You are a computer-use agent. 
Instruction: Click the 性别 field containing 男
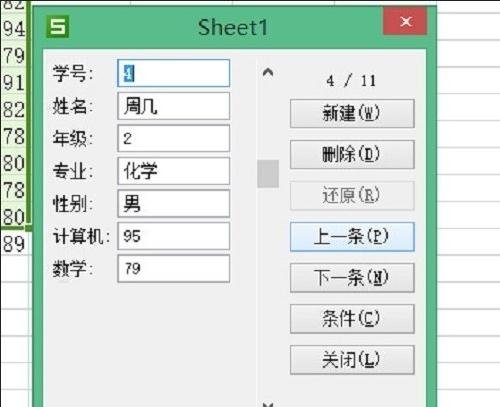click(x=174, y=203)
